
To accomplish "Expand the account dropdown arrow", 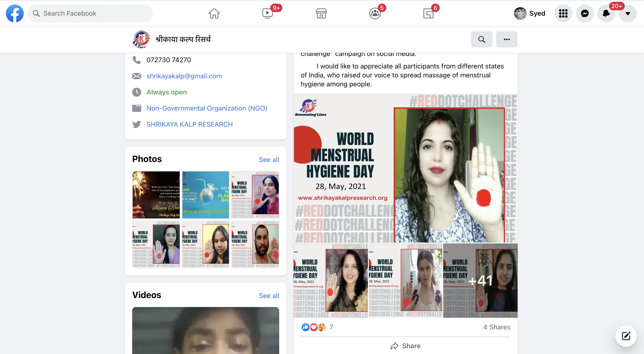I will click(627, 13).
